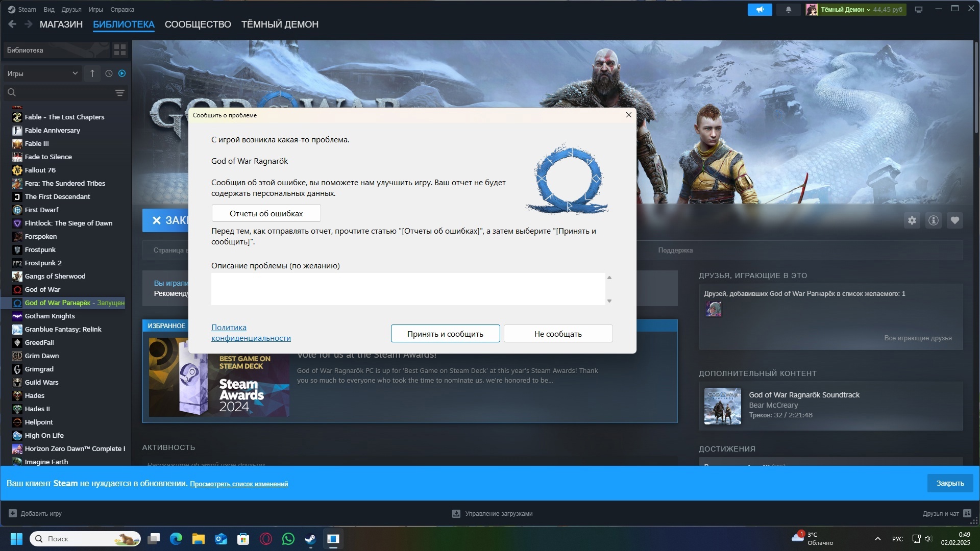Switch library to grid view icon

pyautogui.click(x=120, y=50)
